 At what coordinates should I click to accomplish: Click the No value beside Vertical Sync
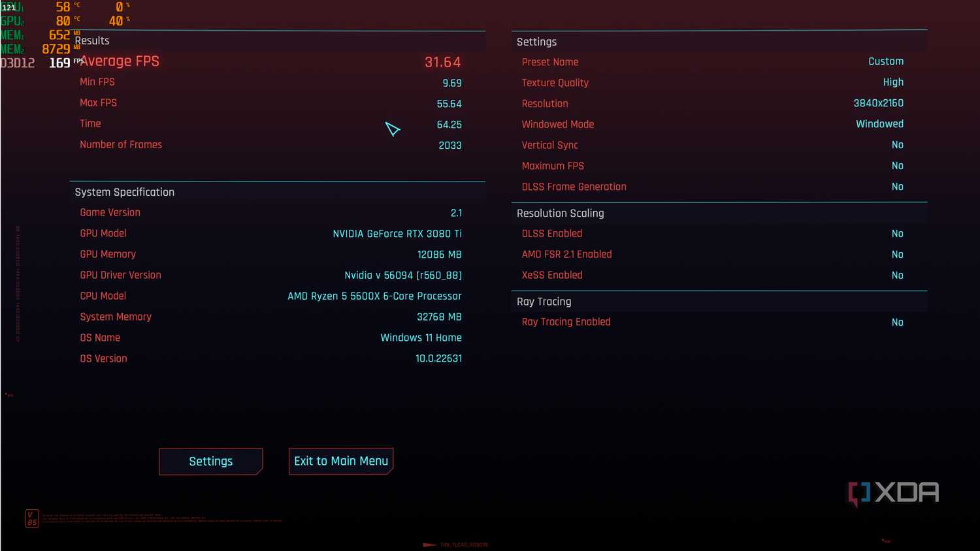tap(898, 145)
